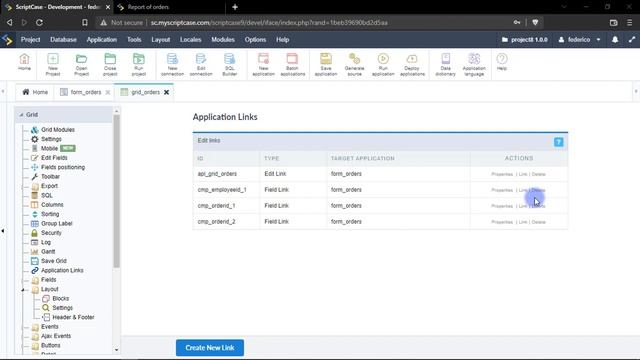This screenshot has height=360, width=640.
Task: Open Properties of cmp_employeeid_1 link
Action: (x=502, y=190)
